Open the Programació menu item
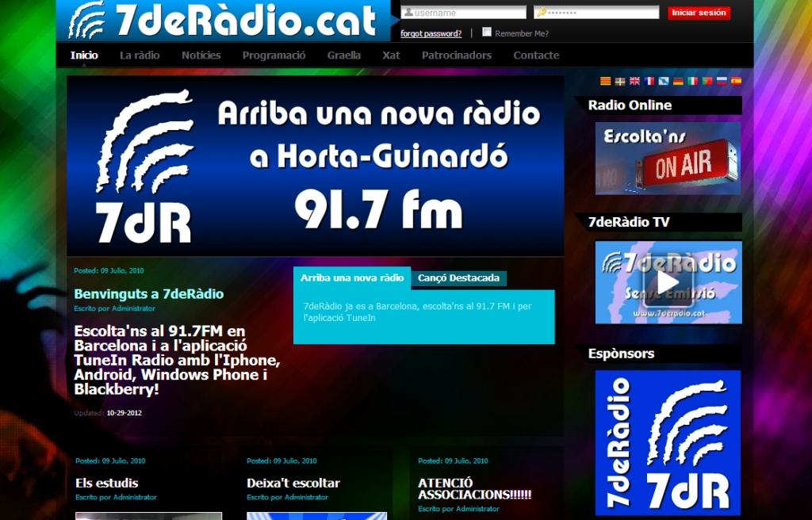This screenshot has width=812, height=520. (274, 55)
